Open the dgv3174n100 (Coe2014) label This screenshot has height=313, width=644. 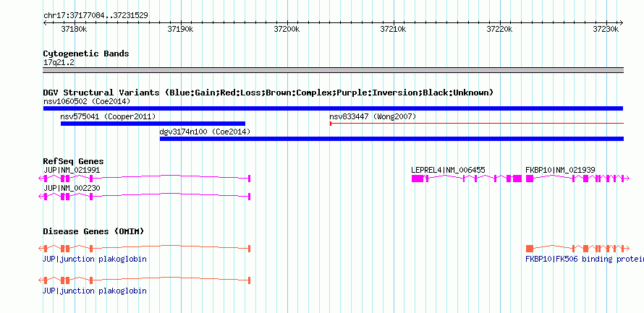coord(205,132)
